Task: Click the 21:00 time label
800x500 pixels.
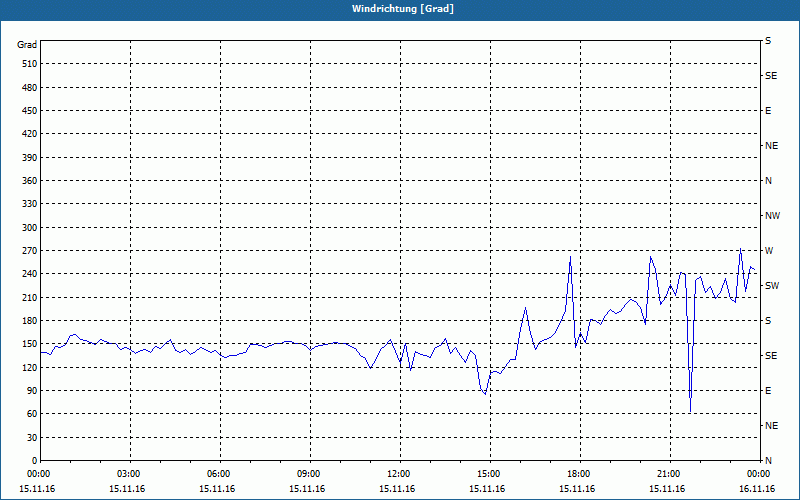Action: point(670,474)
